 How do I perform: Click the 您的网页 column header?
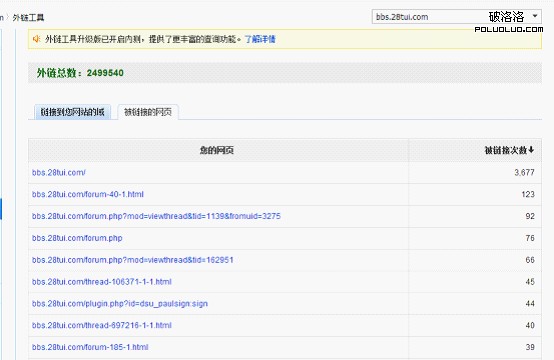217,150
